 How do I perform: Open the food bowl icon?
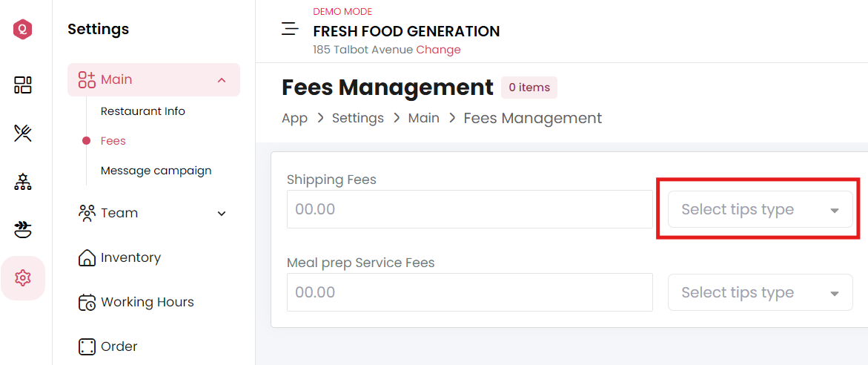(23, 229)
